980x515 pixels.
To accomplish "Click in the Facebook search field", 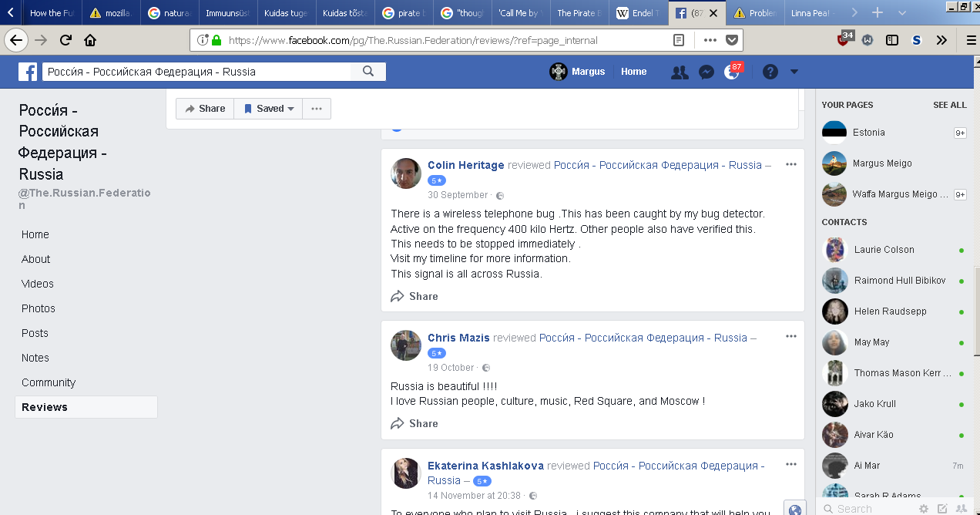I will click(x=197, y=72).
